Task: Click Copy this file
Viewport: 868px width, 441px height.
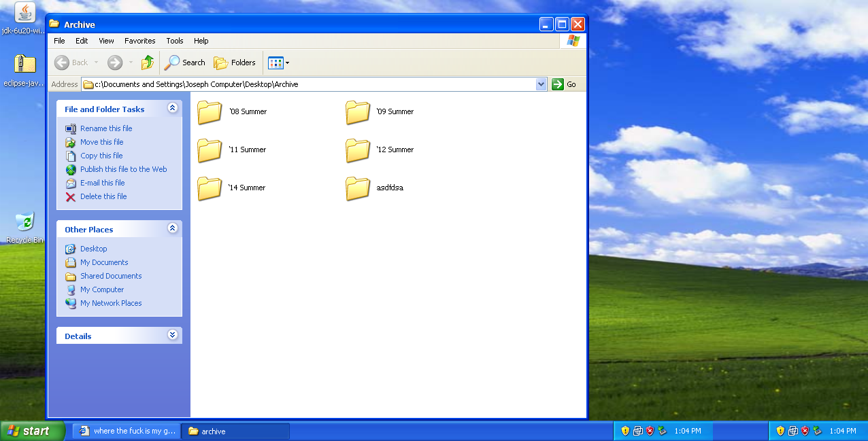Action: pyautogui.click(x=101, y=156)
